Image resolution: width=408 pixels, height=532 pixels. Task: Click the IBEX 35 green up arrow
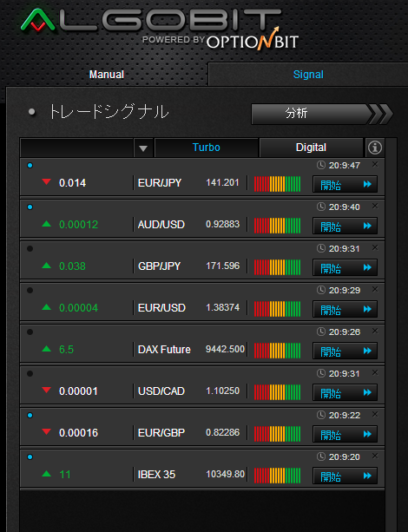point(47,474)
